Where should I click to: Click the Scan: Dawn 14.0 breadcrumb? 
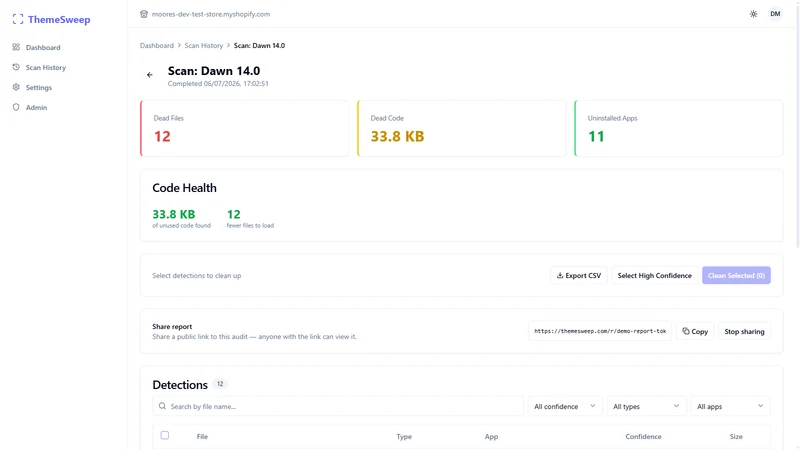coord(259,45)
